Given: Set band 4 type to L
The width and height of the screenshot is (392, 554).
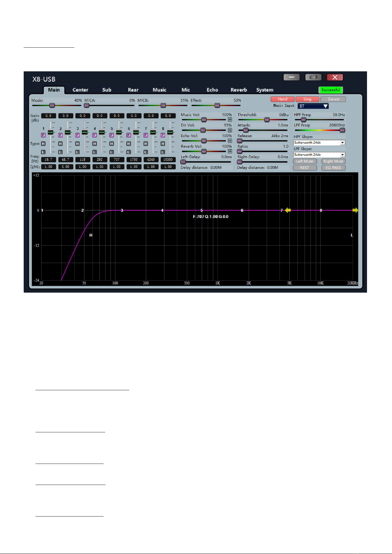Looking at the screenshot, I should click(94, 152).
